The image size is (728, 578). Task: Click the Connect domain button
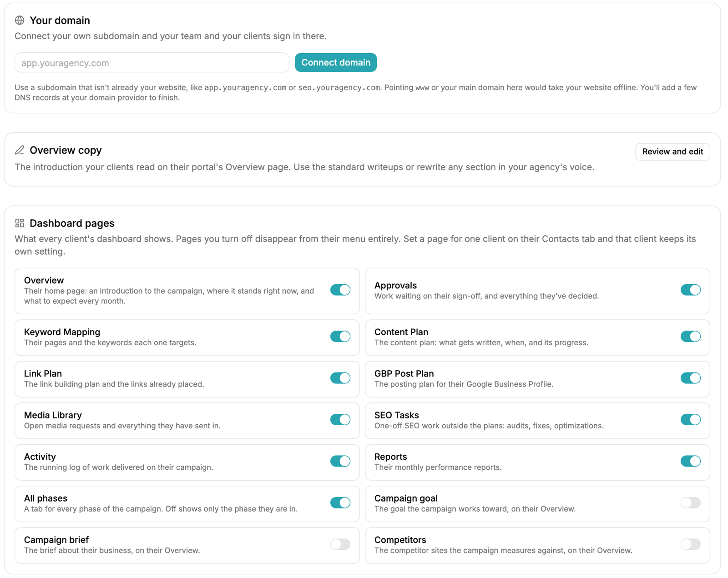tap(336, 62)
